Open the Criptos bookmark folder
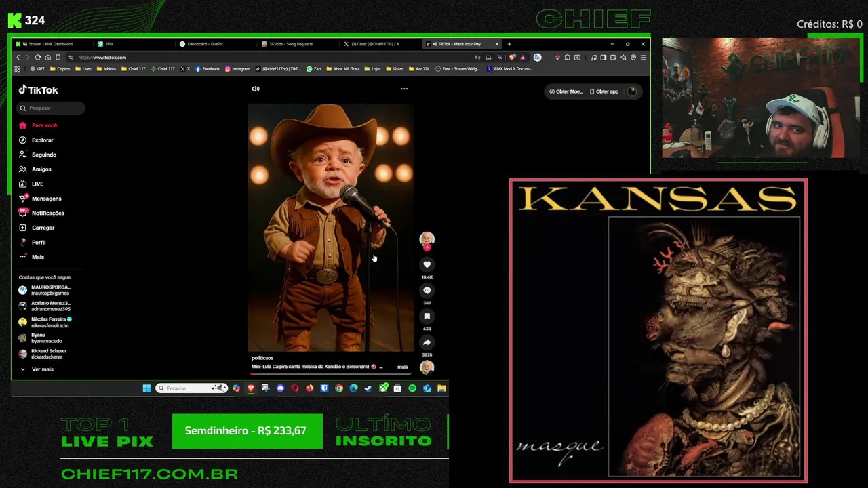 pos(60,69)
